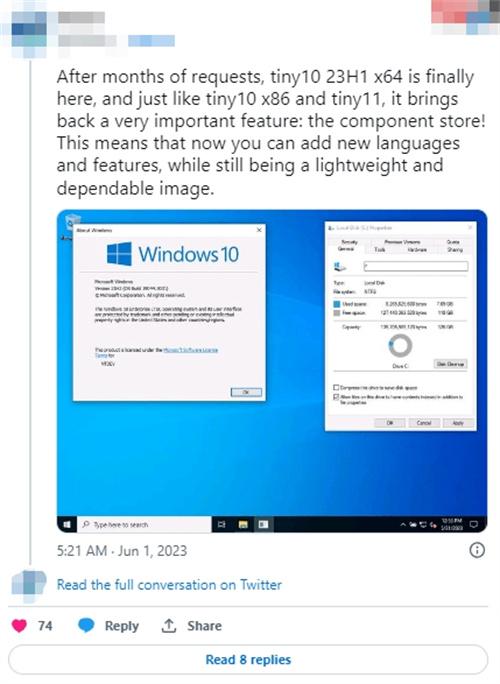Open Read the full conversation on Twitter

[x=169, y=585]
